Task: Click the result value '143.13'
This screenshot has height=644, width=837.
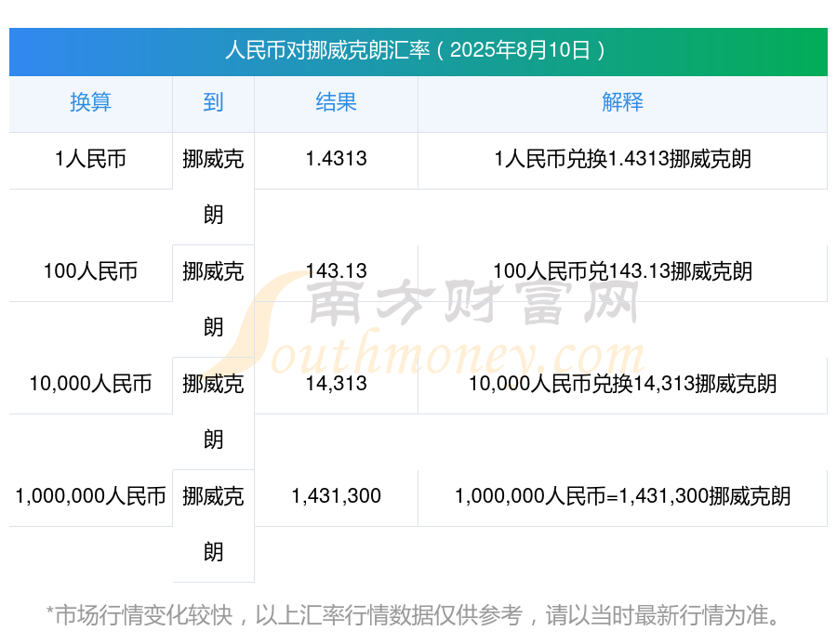Action: [x=336, y=271]
